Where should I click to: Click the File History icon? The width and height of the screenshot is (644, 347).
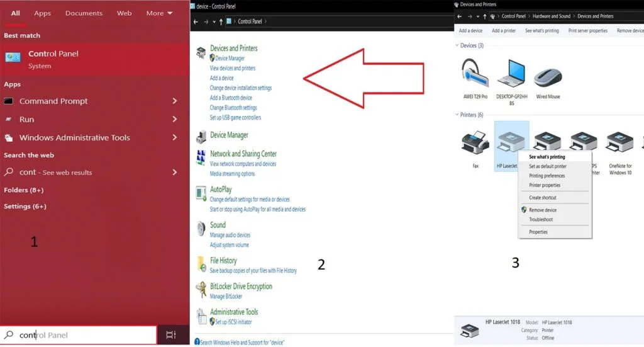[201, 263]
